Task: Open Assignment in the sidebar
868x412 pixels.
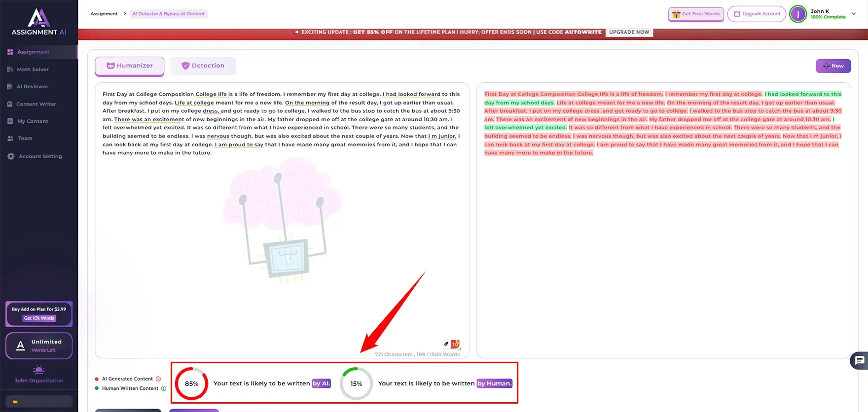Action: 38,52
